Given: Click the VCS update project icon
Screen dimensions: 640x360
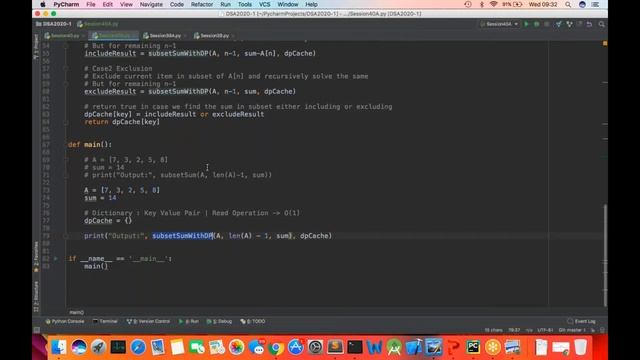Looking at the screenshot, I should pyautogui.click(x=558, y=24).
